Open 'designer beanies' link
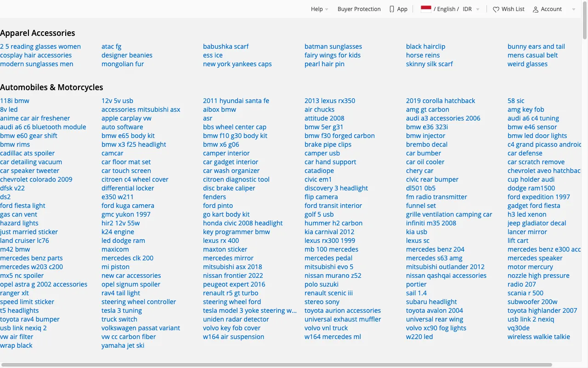The image size is (588, 368). point(127,55)
